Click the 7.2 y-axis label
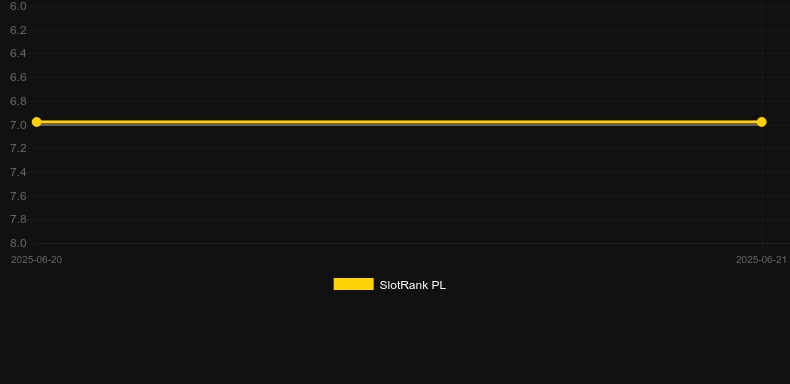 point(18,148)
